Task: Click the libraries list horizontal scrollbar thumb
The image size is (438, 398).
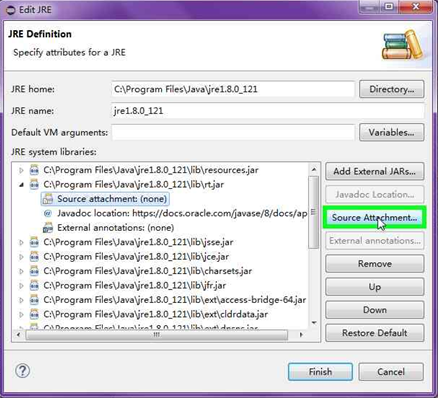Action: coord(157,335)
